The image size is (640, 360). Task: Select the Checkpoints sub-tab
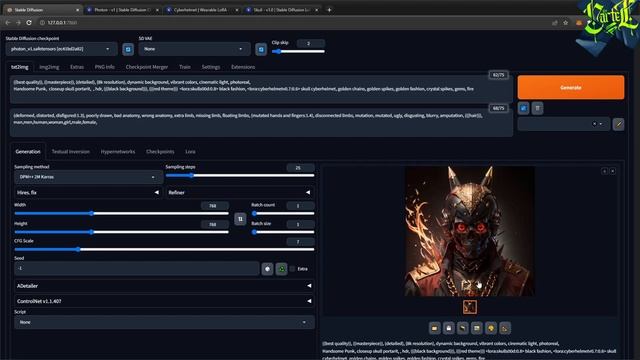click(x=160, y=151)
